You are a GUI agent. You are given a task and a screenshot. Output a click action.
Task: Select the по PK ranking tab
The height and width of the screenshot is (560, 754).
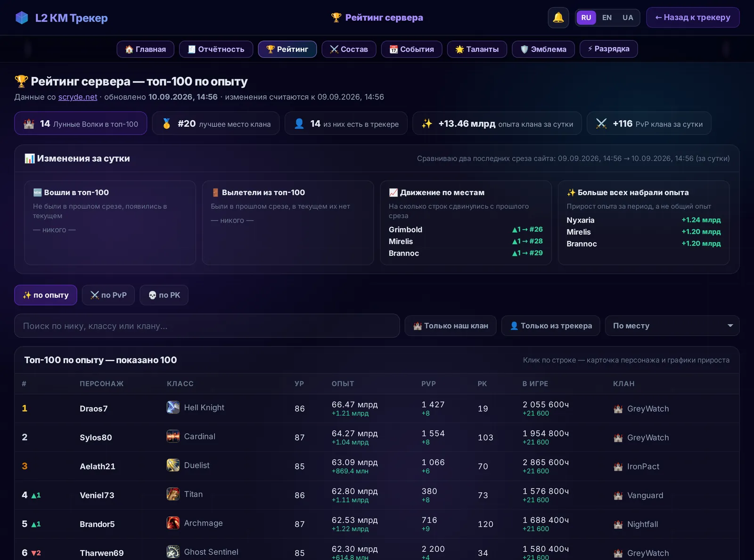(x=164, y=295)
